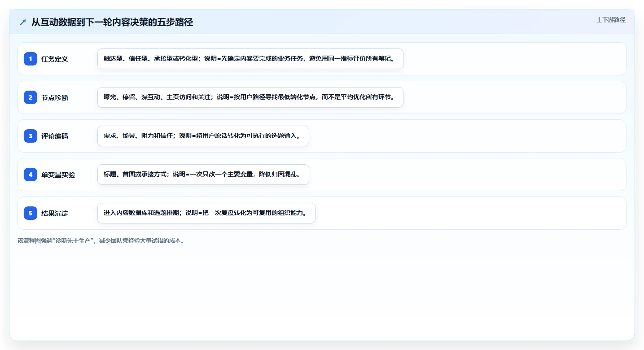The height and width of the screenshot is (350, 644).
Task: Select step number badge 2
Action: (x=31, y=97)
